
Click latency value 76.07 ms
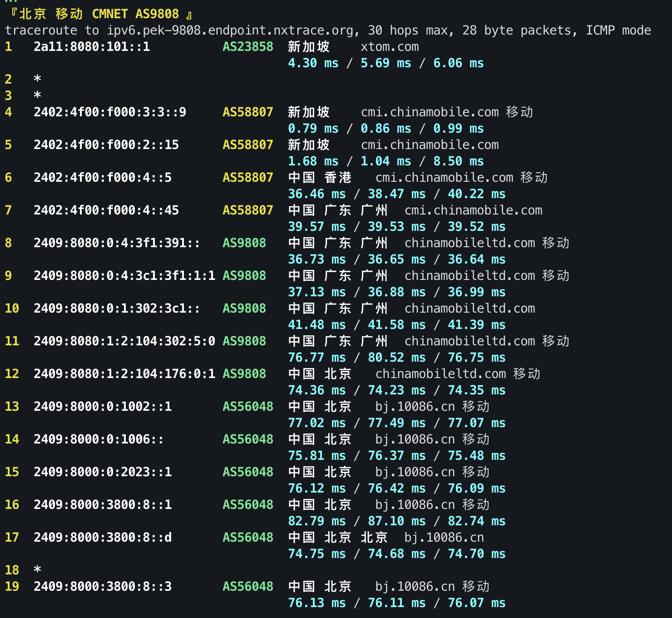(x=477, y=603)
